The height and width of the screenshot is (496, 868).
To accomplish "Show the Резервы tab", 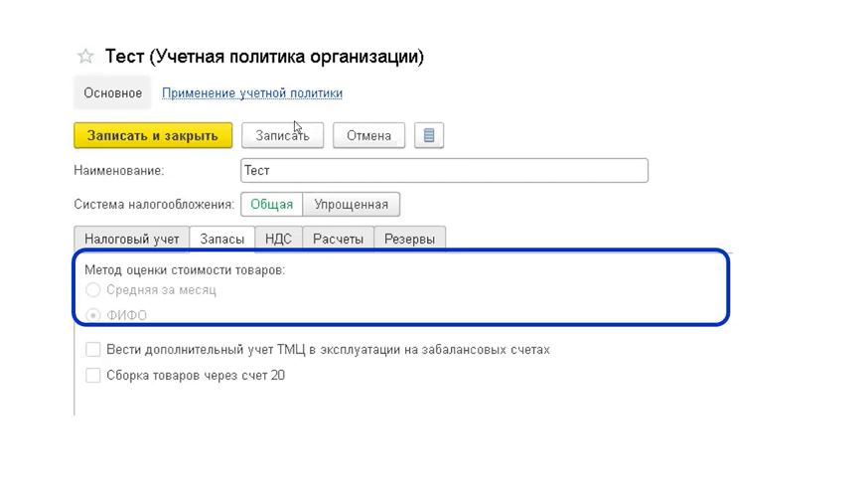I will point(409,239).
